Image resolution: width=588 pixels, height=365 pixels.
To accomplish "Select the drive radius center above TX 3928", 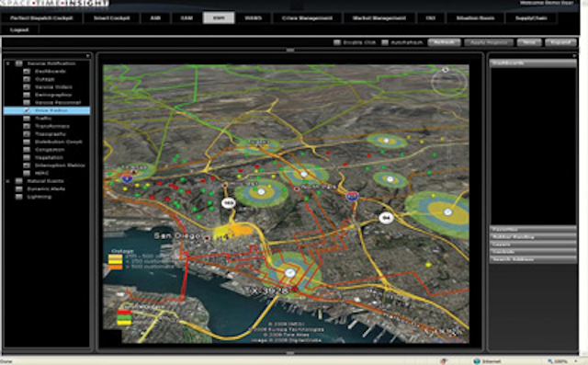I will pyautogui.click(x=289, y=273).
